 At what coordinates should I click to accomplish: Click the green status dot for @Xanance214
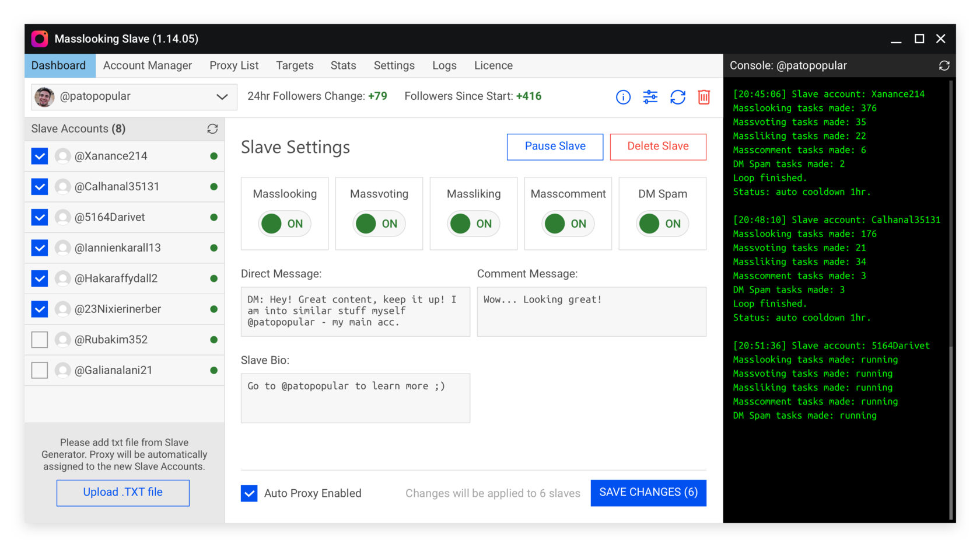pyautogui.click(x=214, y=156)
